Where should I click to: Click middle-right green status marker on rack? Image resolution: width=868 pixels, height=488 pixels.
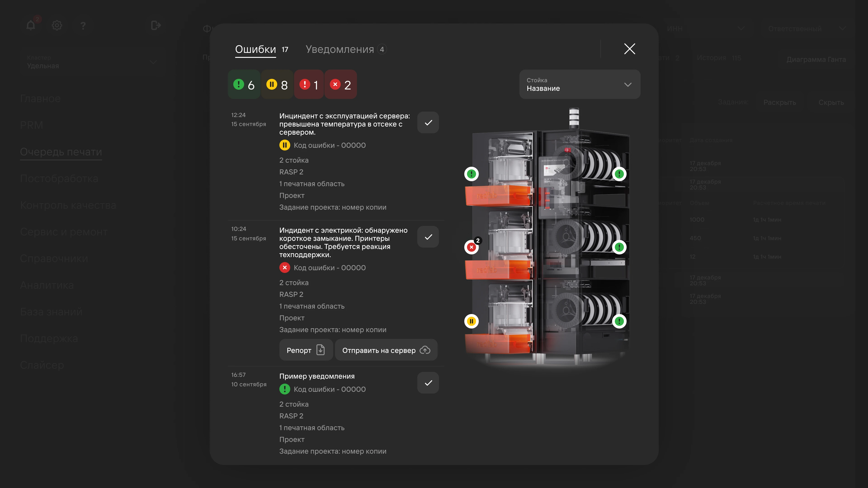click(x=619, y=247)
